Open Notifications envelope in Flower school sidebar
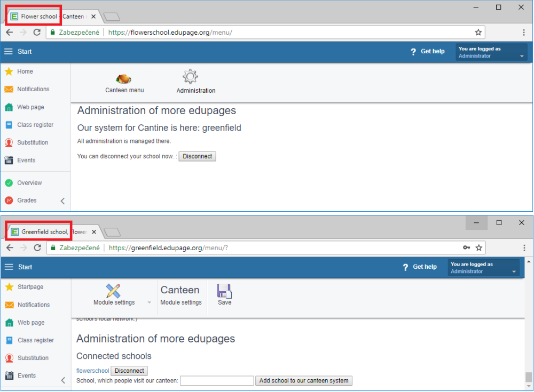534x392 pixels. (x=9, y=89)
